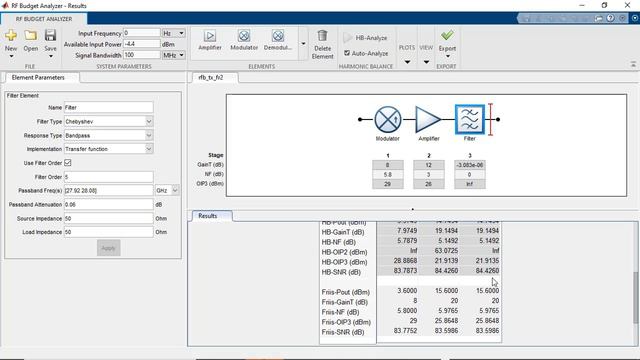Toggle the Auto-Analyze checkbox
The width and height of the screenshot is (640, 360).
tap(347, 53)
